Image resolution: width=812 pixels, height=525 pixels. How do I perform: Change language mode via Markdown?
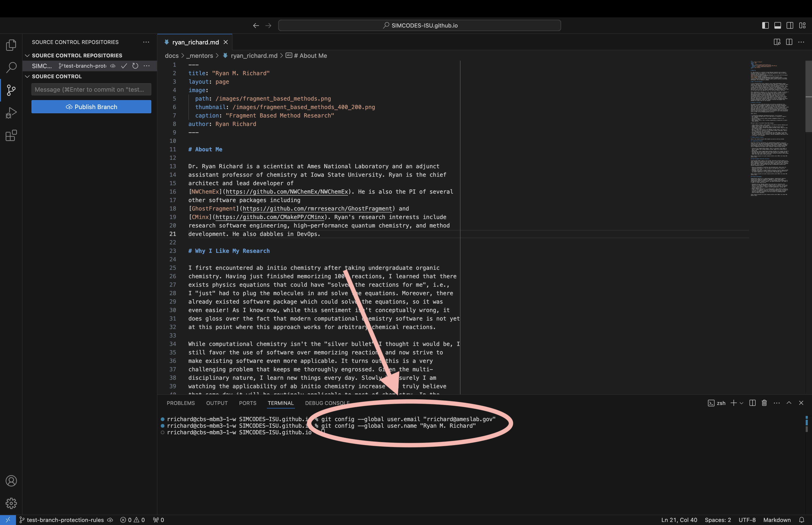pos(777,520)
